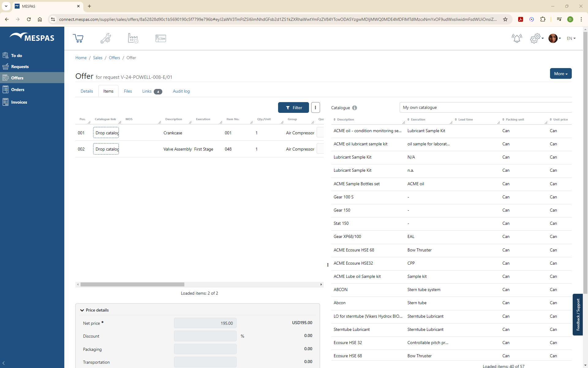Screen dimensions: 588x368
Task: Select ABCON catalogue row
Action: 451,289
